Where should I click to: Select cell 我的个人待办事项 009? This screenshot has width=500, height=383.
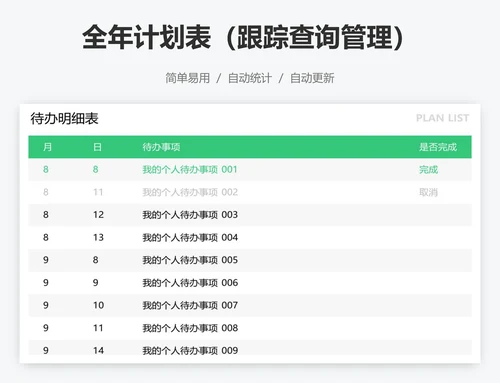pos(190,350)
